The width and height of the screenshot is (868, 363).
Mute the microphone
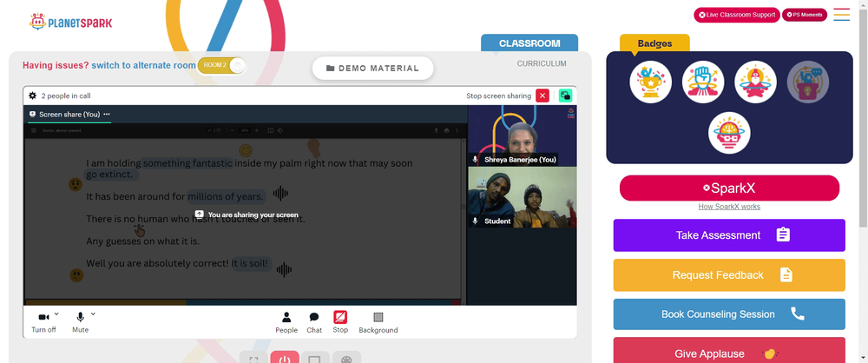click(x=80, y=322)
